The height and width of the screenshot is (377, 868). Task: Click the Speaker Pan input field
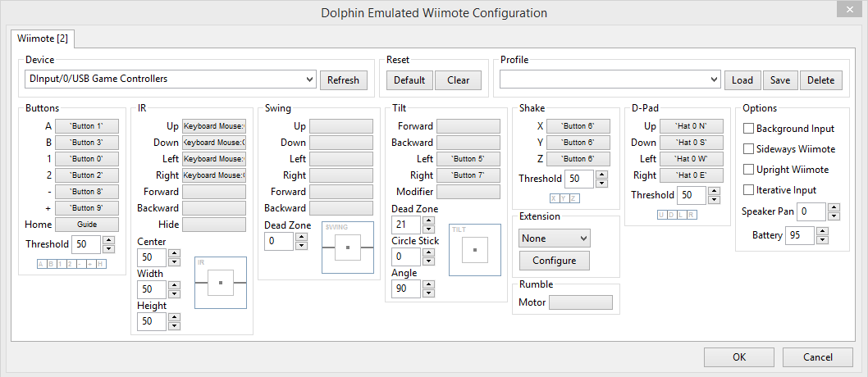tap(811, 211)
